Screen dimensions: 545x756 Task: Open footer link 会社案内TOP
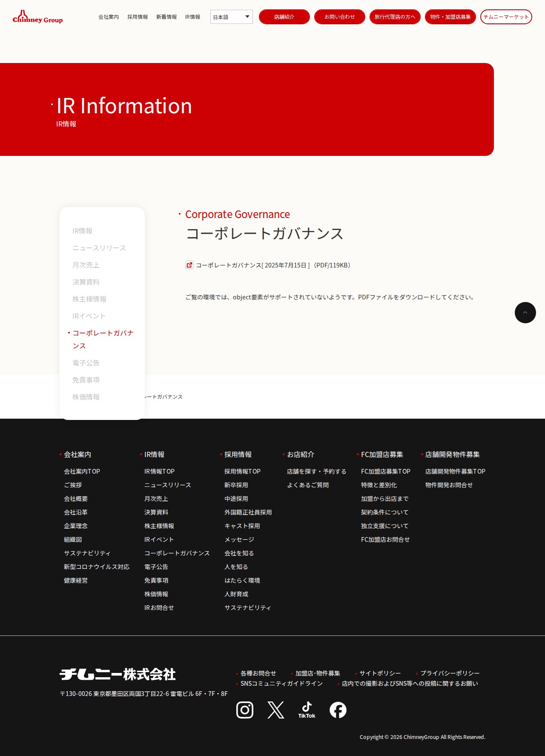(82, 471)
